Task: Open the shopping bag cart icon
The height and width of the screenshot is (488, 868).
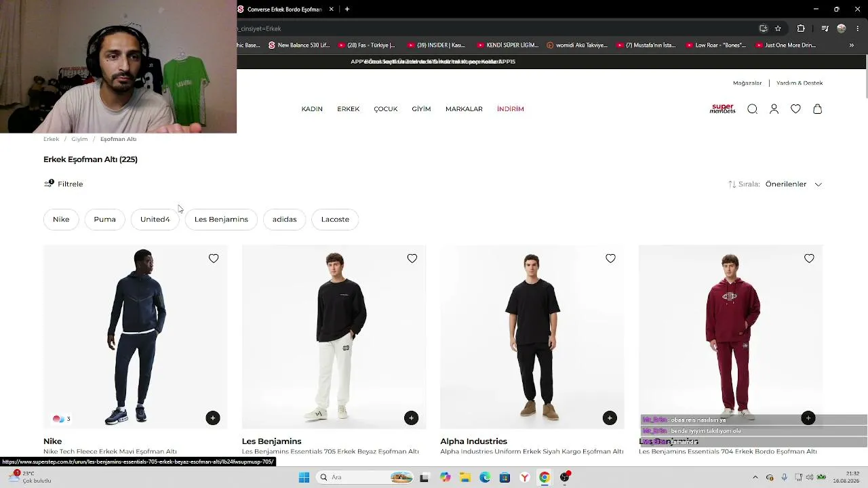Action: pos(817,109)
